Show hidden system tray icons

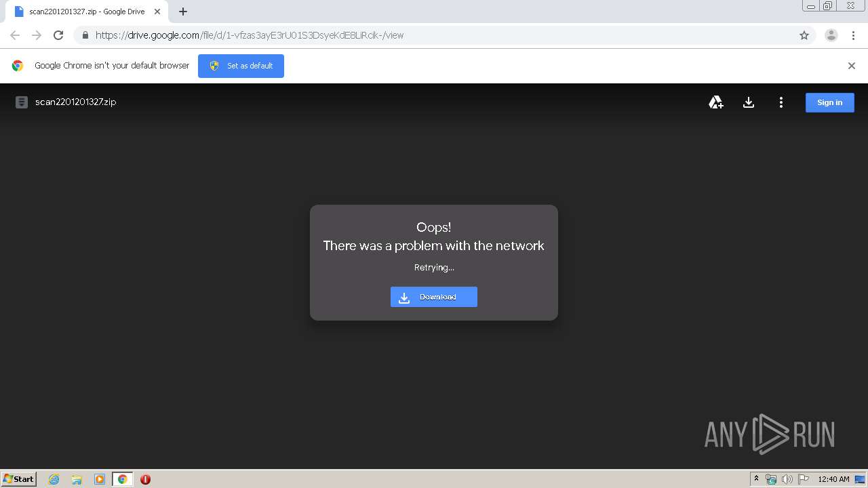756,479
